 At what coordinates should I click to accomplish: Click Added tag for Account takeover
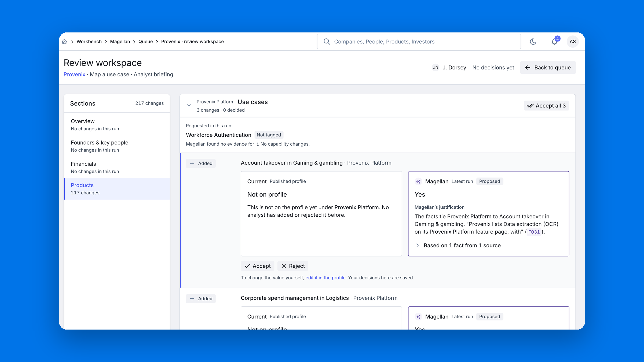(x=201, y=163)
